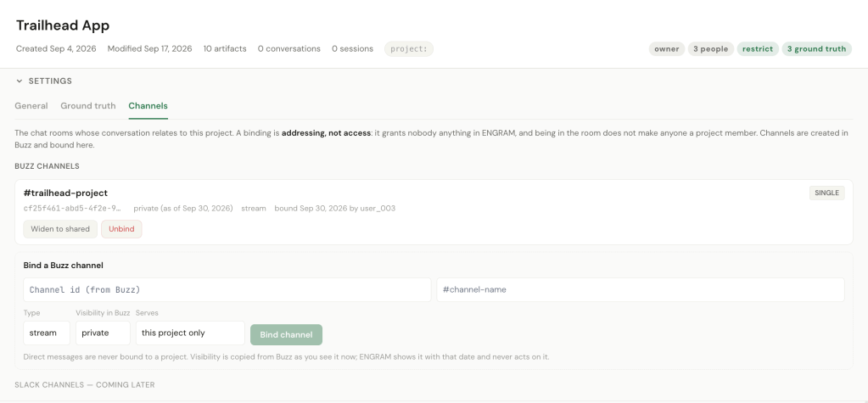Open the Type dropdown showing stream
The height and width of the screenshot is (403, 868).
tap(47, 333)
